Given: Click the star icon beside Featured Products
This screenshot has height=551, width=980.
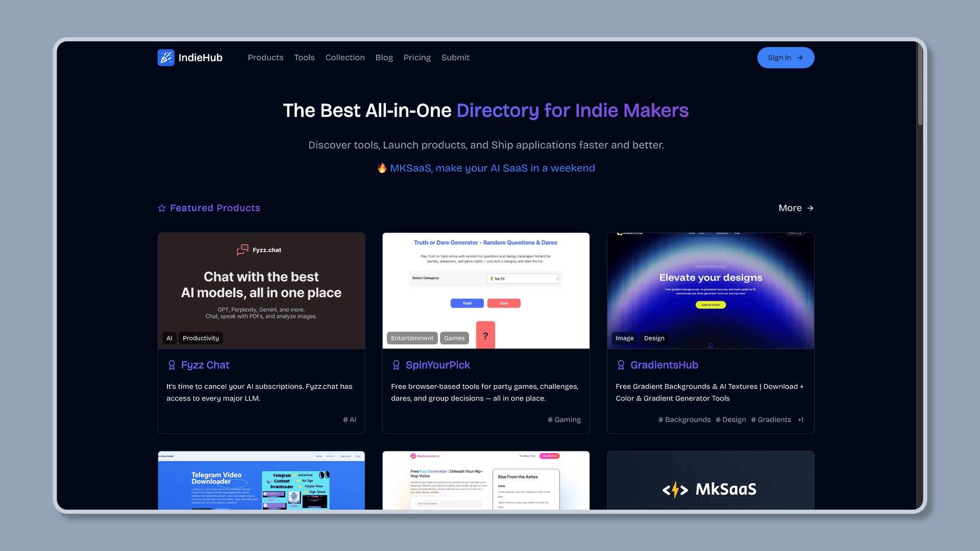Looking at the screenshot, I should 162,208.
